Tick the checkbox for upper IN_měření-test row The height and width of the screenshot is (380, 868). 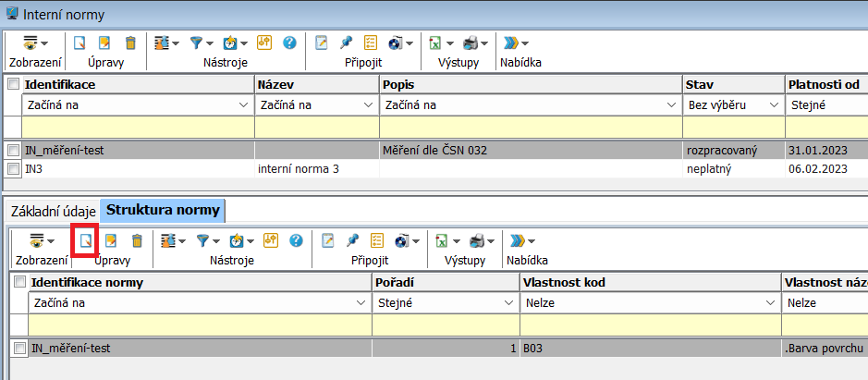[13, 149]
